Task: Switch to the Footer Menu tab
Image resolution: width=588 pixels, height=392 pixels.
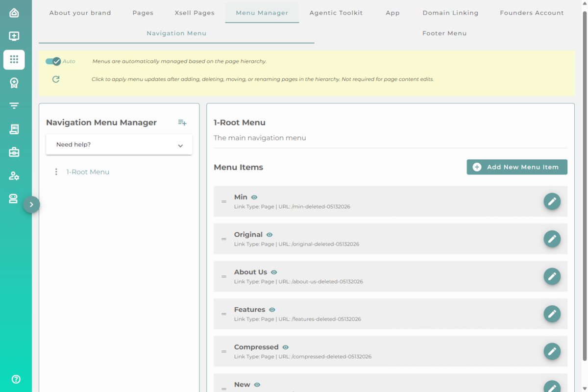Action: click(444, 33)
